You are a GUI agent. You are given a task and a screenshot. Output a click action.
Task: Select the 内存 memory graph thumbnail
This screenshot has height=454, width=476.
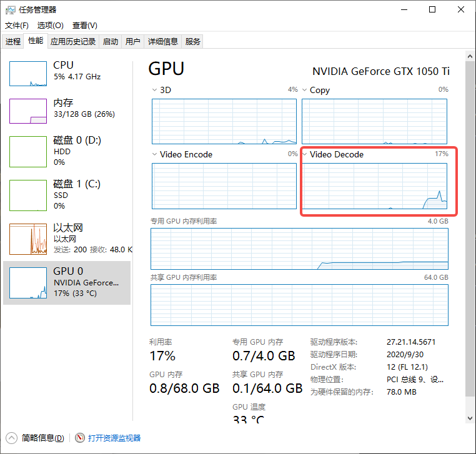pyautogui.click(x=28, y=111)
